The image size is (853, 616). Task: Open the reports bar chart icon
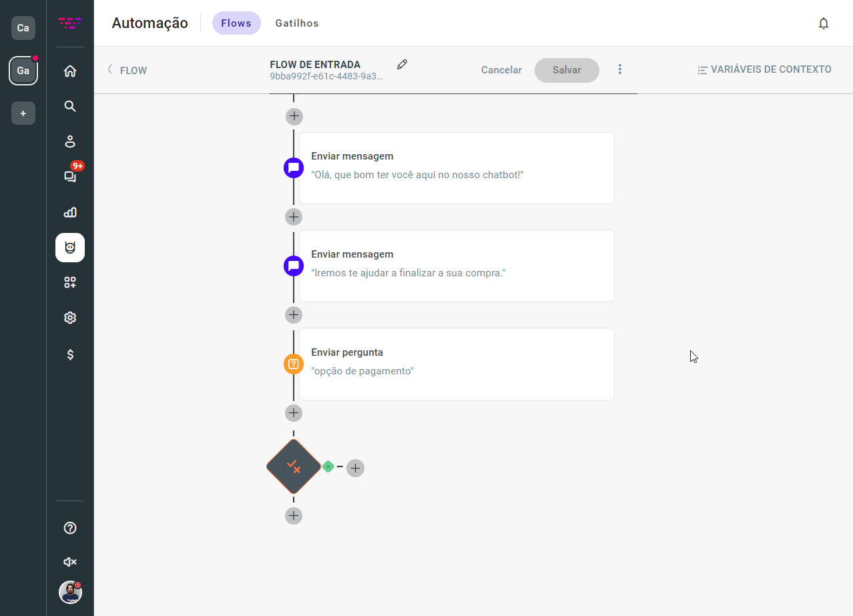[x=70, y=212]
